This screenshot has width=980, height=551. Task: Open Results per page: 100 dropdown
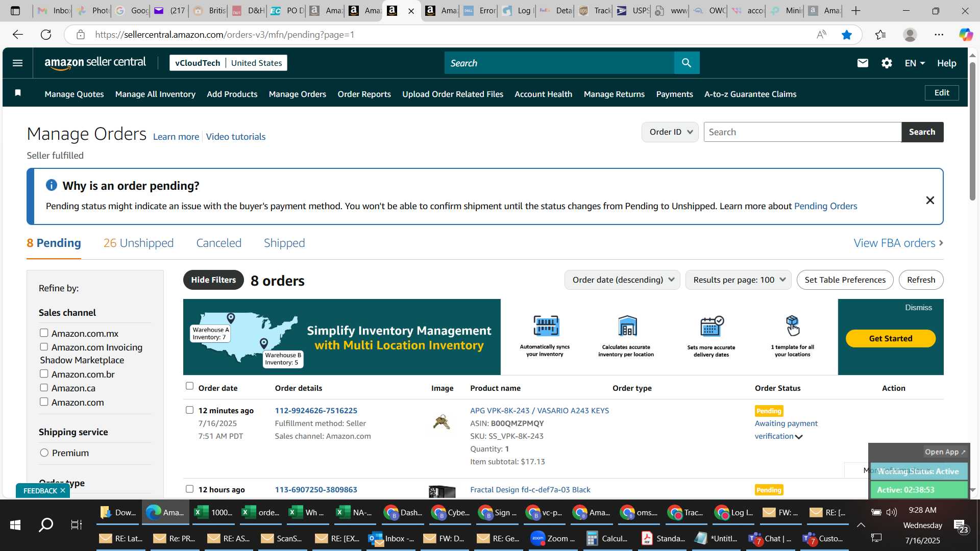point(738,280)
